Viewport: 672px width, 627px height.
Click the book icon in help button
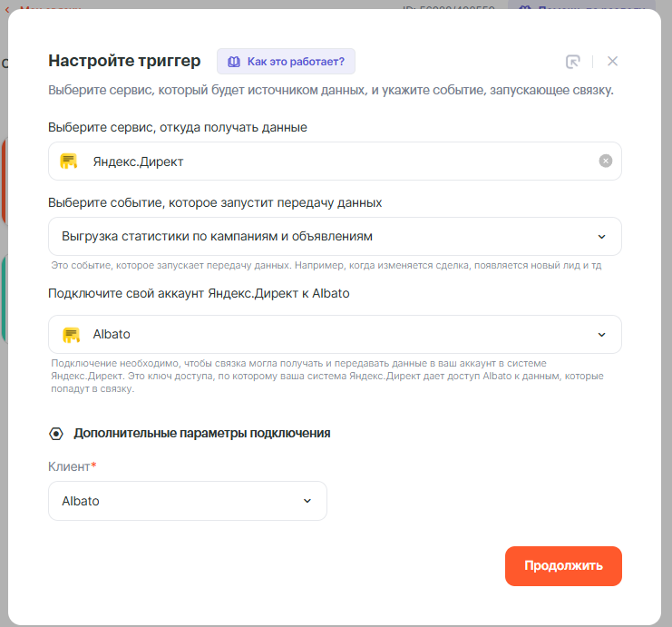(x=234, y=62)
